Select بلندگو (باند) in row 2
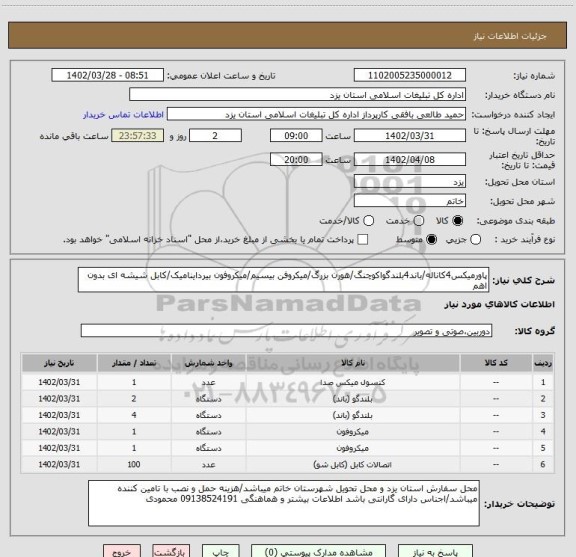 [x=352, y=399]
